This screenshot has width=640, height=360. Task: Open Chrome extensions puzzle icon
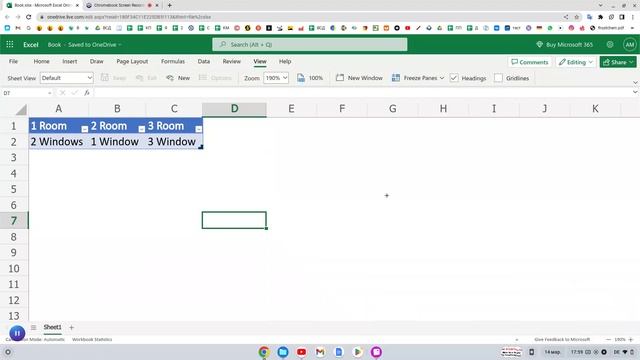tap(600, 17)
